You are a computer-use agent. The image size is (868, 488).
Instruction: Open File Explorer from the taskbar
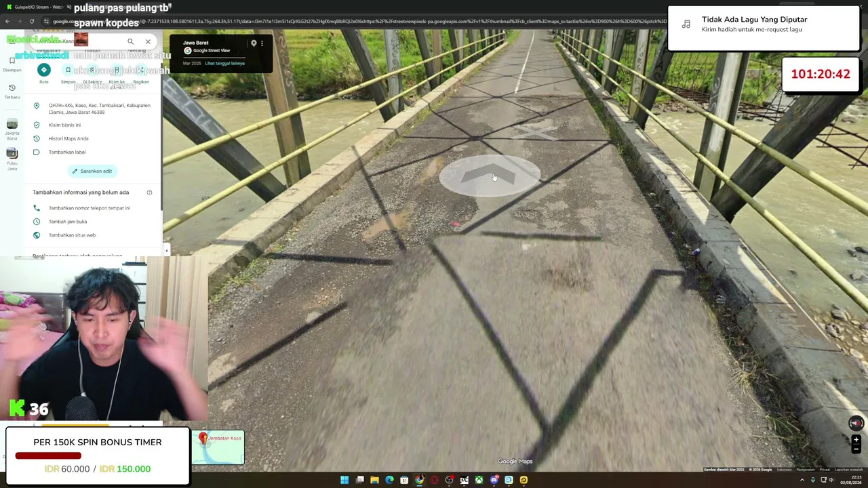374,480
